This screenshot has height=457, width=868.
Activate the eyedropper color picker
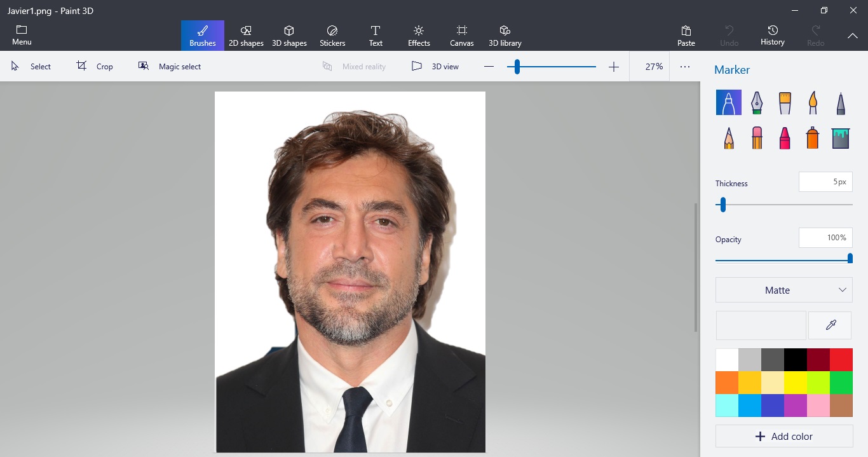(x=831, y=325)
